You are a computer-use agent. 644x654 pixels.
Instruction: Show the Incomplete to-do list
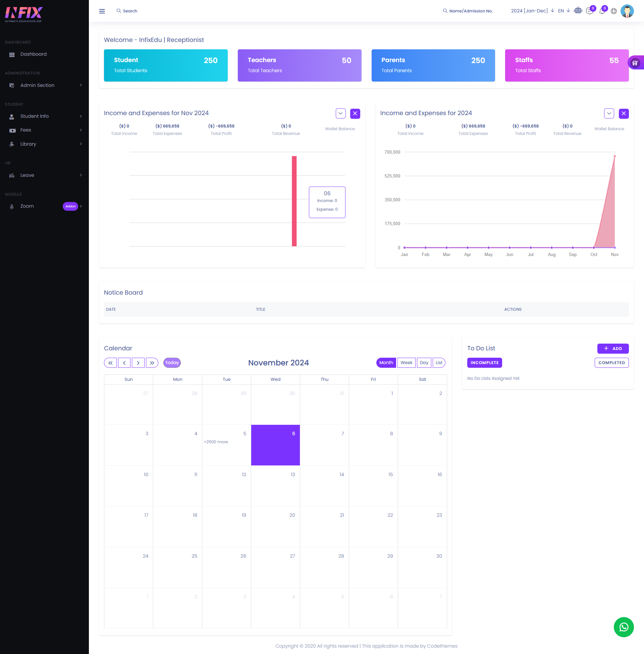484,362
